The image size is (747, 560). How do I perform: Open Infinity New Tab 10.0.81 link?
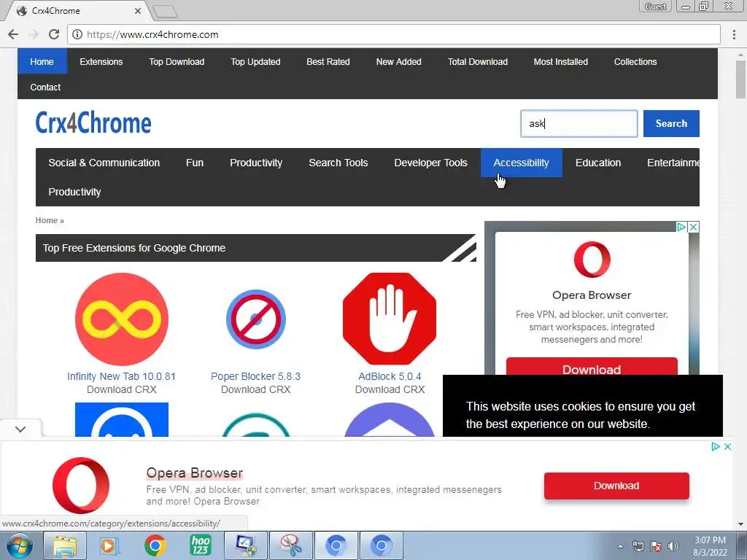[122, 376]
